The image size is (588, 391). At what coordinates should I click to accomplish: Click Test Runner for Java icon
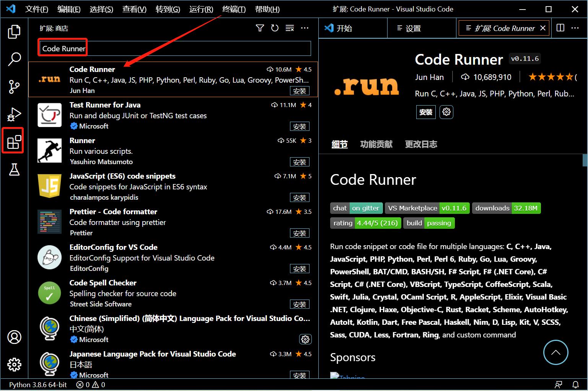[x=49, y=115]
